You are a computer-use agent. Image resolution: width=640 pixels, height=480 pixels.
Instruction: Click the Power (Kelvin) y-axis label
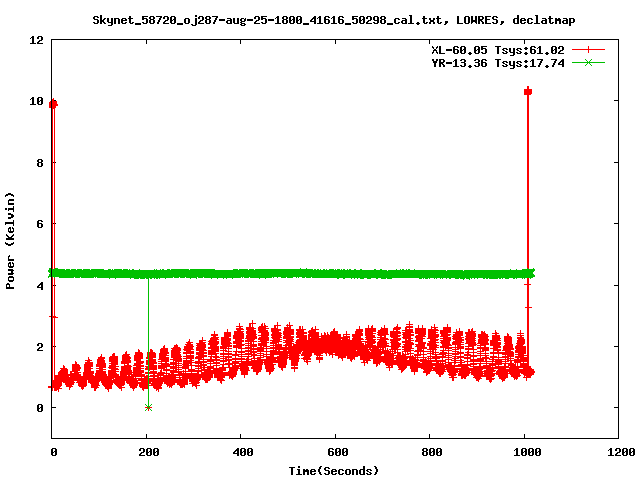pos(10,241)
